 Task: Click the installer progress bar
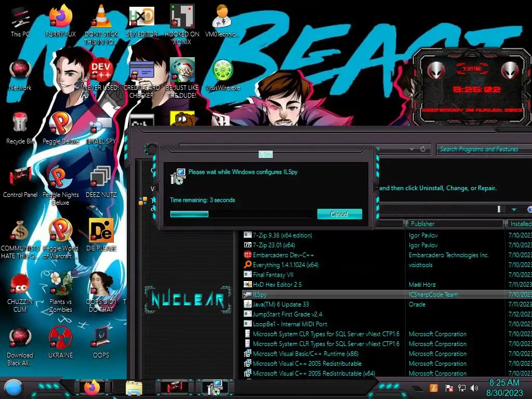[241, 214]
